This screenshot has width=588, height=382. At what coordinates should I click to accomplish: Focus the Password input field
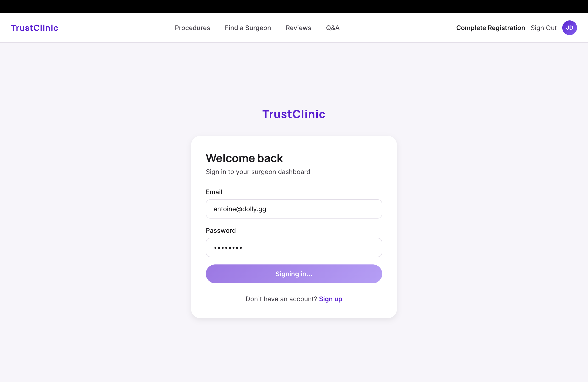(294, 247)
